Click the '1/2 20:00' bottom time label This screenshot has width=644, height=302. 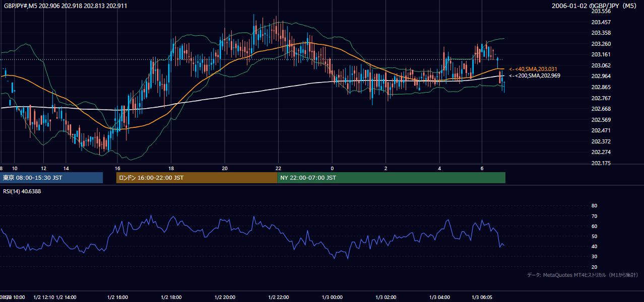(x=225, y=297)
